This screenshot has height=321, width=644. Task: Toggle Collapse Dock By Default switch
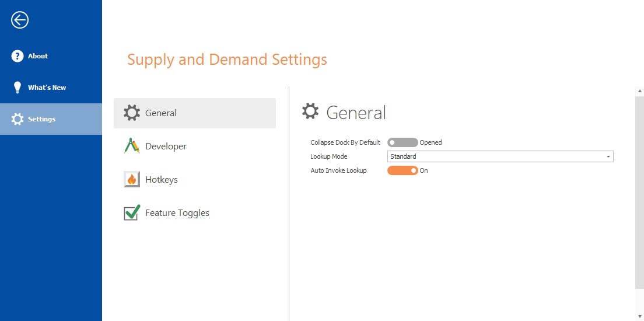(402, 142)
